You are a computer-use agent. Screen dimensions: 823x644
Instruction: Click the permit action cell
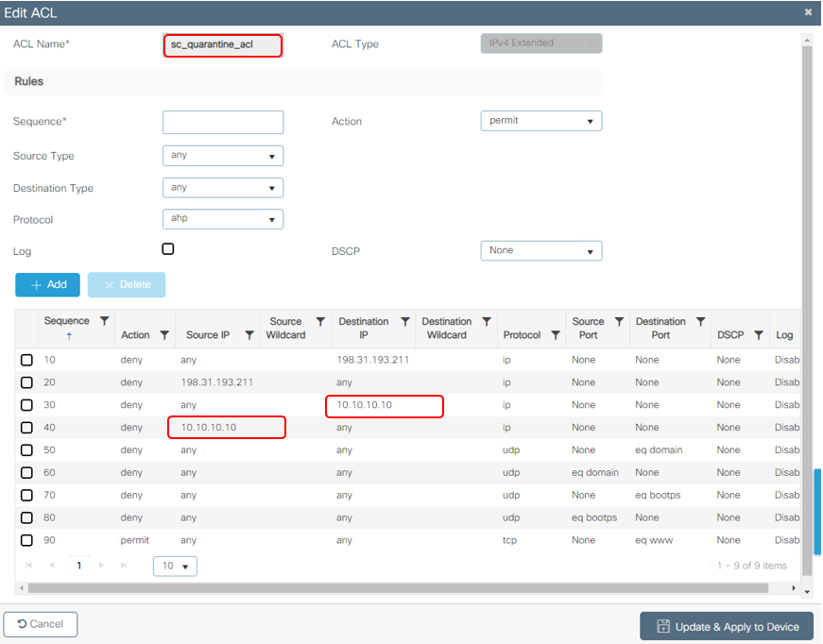tap(135, 541)
